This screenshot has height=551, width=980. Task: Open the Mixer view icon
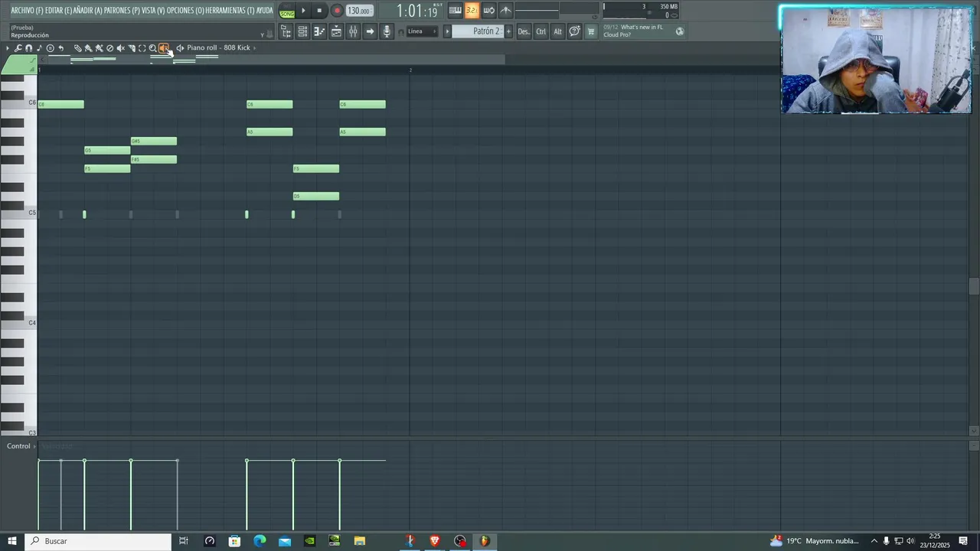[353, 31]
